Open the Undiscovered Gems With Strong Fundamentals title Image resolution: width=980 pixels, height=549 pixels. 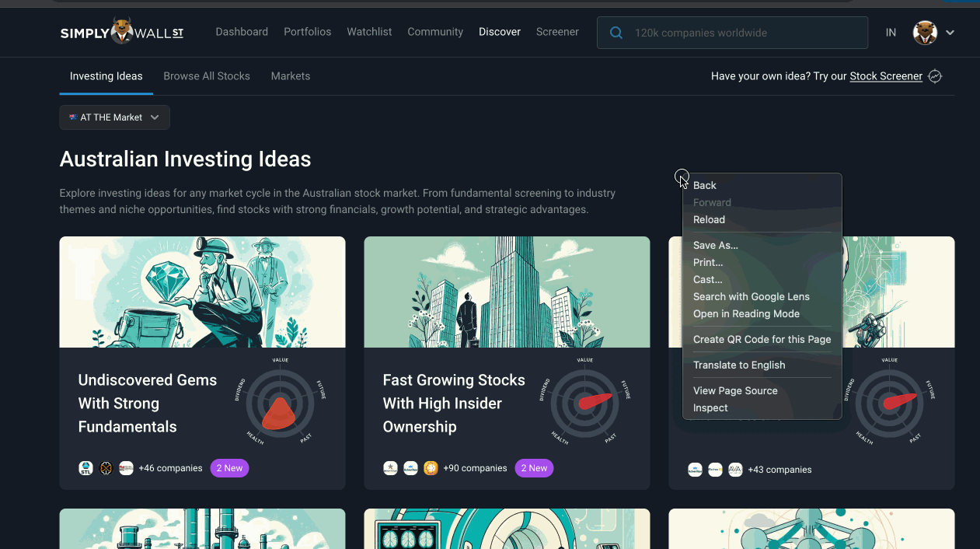tap(148, 403)
